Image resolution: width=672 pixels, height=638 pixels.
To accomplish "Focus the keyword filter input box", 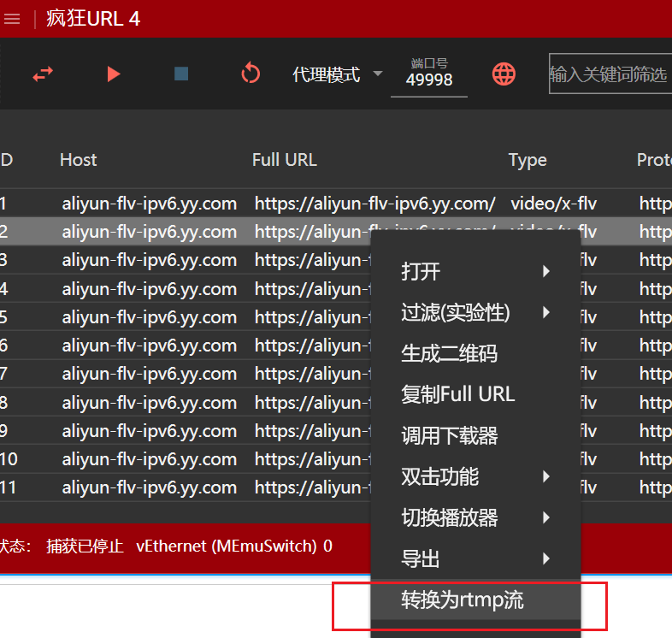I will pos(609,74).
